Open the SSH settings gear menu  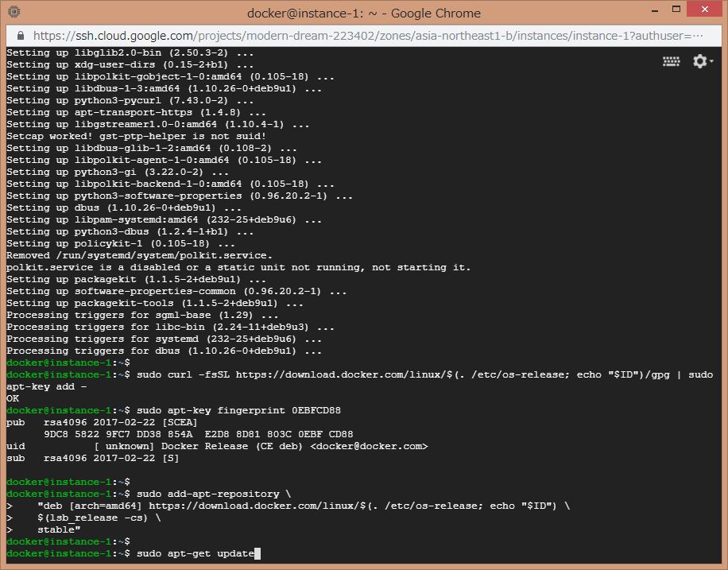(x=703, y=61)
